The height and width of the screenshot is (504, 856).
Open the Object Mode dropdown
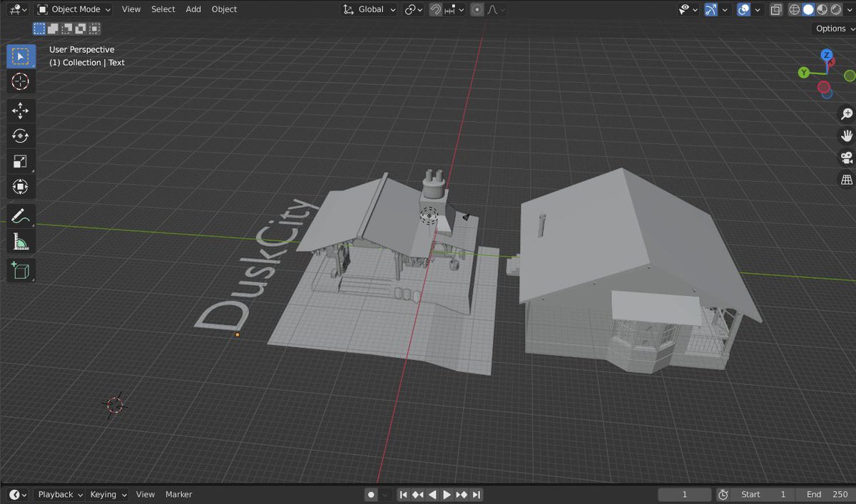coord(71,9)
